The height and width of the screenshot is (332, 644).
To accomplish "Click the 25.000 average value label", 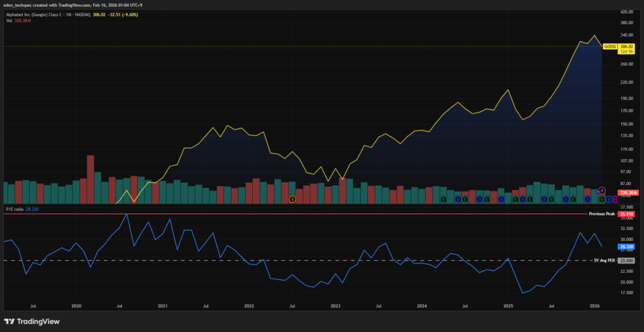I will pos(627,260).
